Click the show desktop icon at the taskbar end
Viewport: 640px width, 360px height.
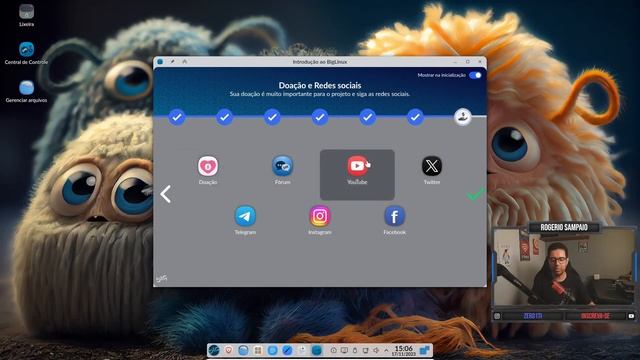pyautogui.click(x=424, y=350)
